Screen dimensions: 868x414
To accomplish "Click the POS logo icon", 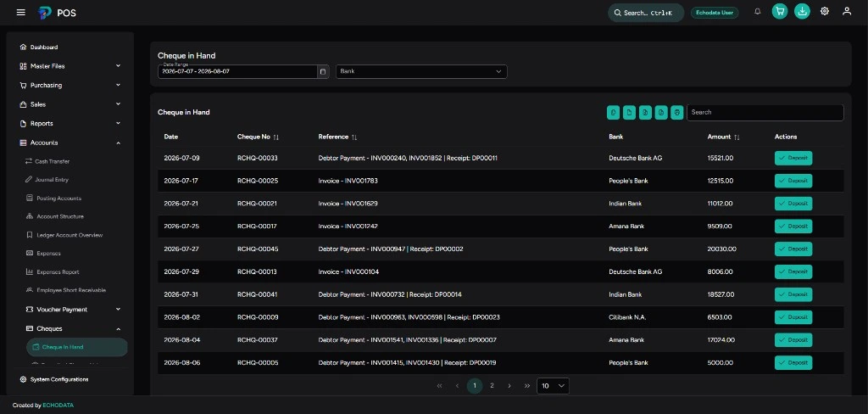I will [x=45, y=12].
